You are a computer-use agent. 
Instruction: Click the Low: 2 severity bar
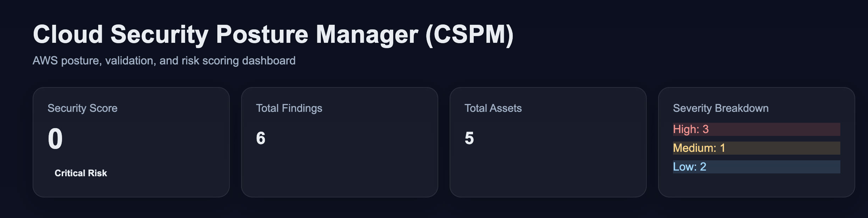point(756,167)
